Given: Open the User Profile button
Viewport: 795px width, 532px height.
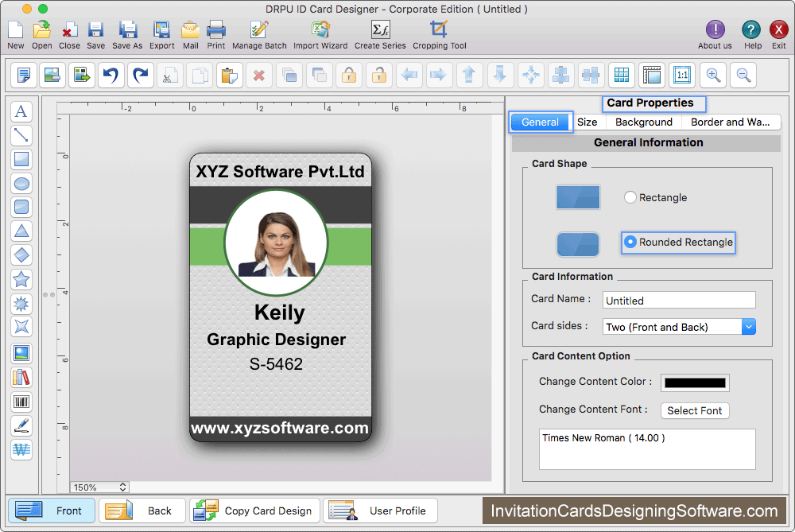Looking at the screenshot, I should (380, 511).
